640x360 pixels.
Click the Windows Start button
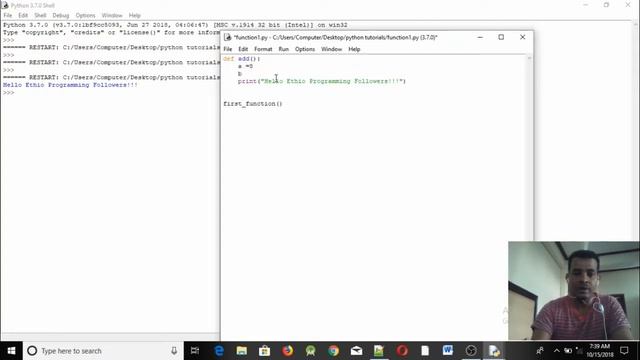(11, 351)
